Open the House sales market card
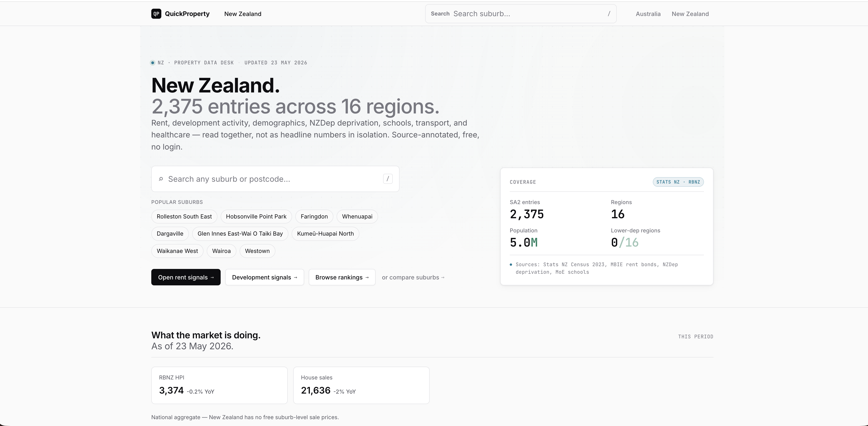This screenshot has height=426, width=868. (361, 385)
